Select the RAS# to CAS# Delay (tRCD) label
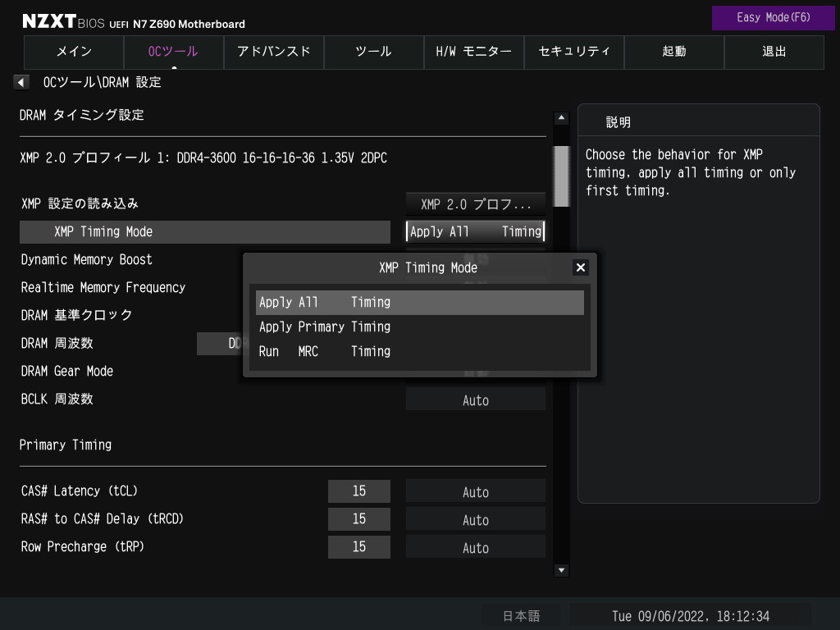This screenshot has width=840, height=630. [x=102, y=519]
